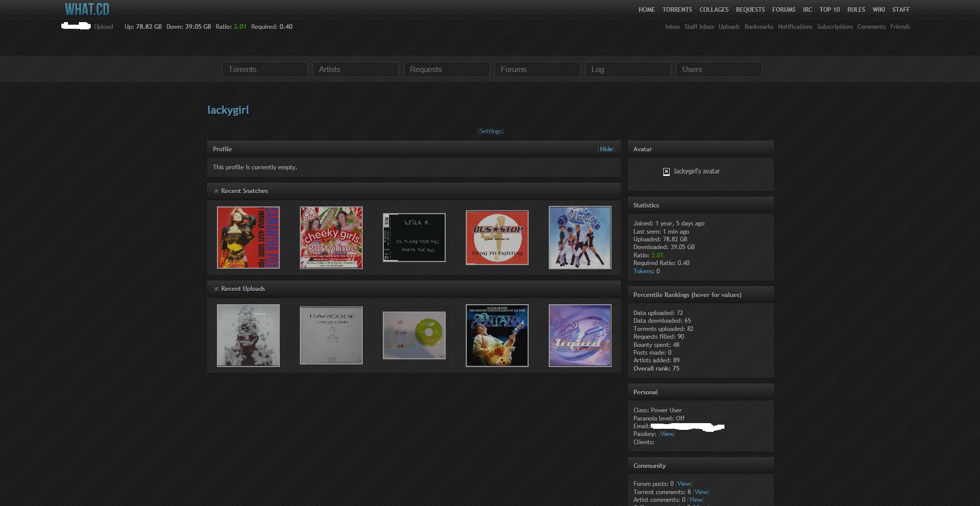Screen dimensions: 980x506
Task: Click the Recent Uploads # icon
Action: pyautogui.click(x=216, y=289)
